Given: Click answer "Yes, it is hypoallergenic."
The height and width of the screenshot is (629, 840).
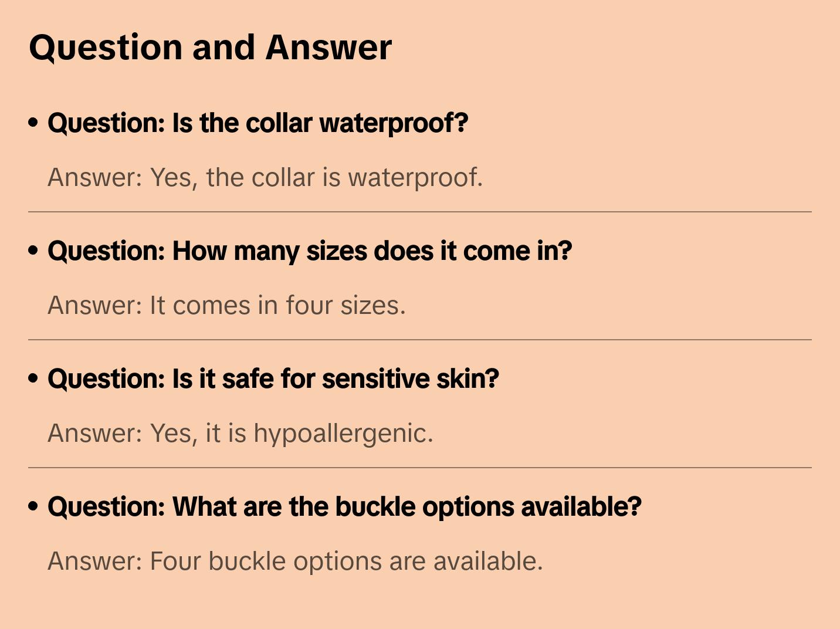Looking at the screenshot, I should click(241, 433).
